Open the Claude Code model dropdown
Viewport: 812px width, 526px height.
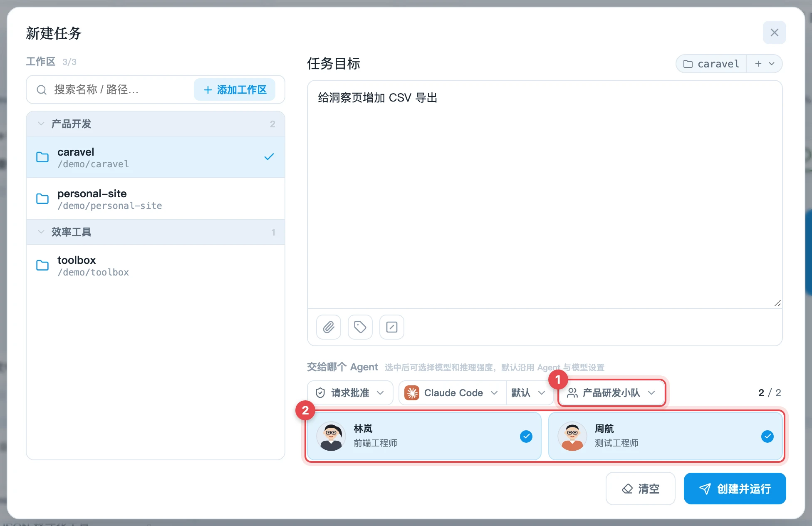(x=453, y=393)
